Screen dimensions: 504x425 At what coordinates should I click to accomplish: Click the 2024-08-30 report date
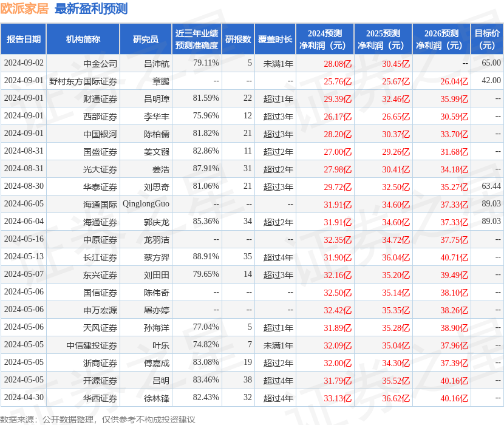24,186
